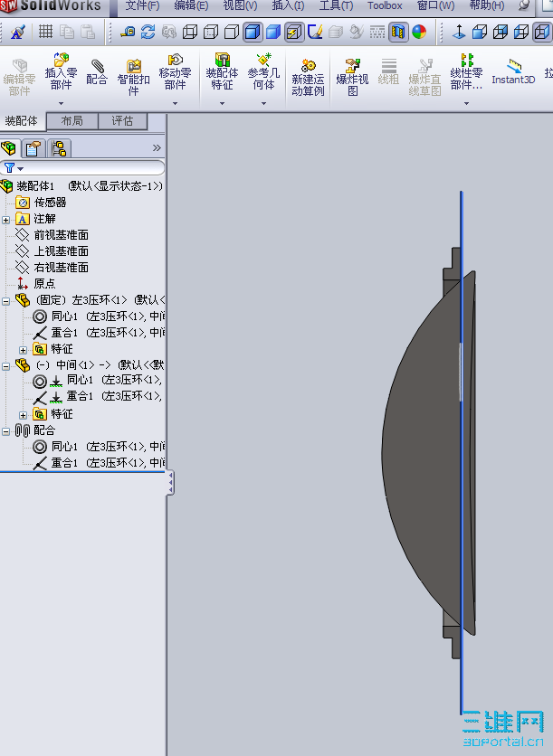Open Reference Geometry (参考几何体) tool
553x756 pixels.
[x=263, y=72]
